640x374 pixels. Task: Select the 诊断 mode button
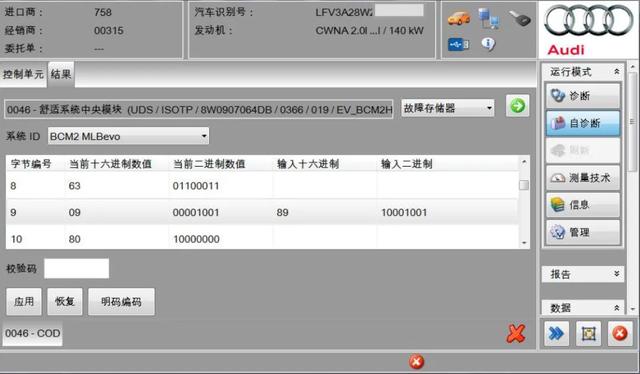point(582,96)
